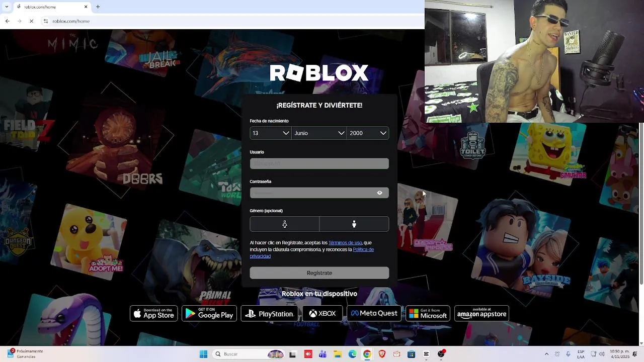Open File Explorer from the taskbar
The image size is (644, 362).
coord(338,354)
